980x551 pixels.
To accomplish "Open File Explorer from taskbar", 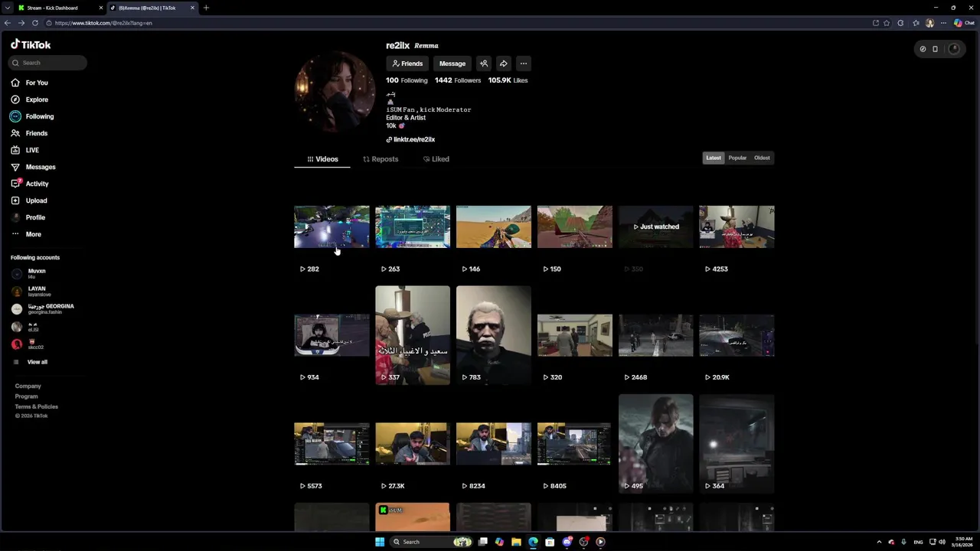I will coord(516,542).
